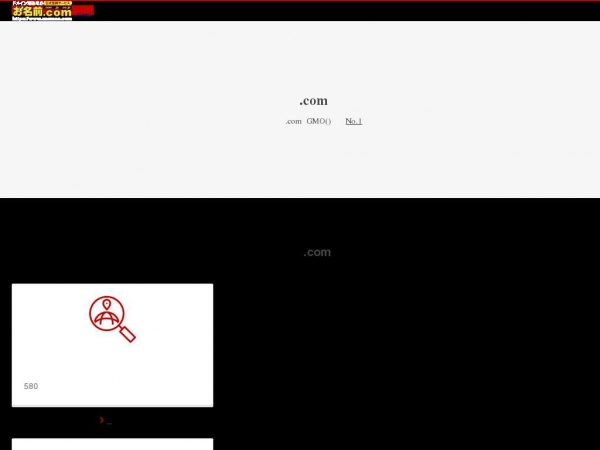Viewport: 600px width, 450px height.
Task: Click the gray .com text on black section
Action: 317,252
